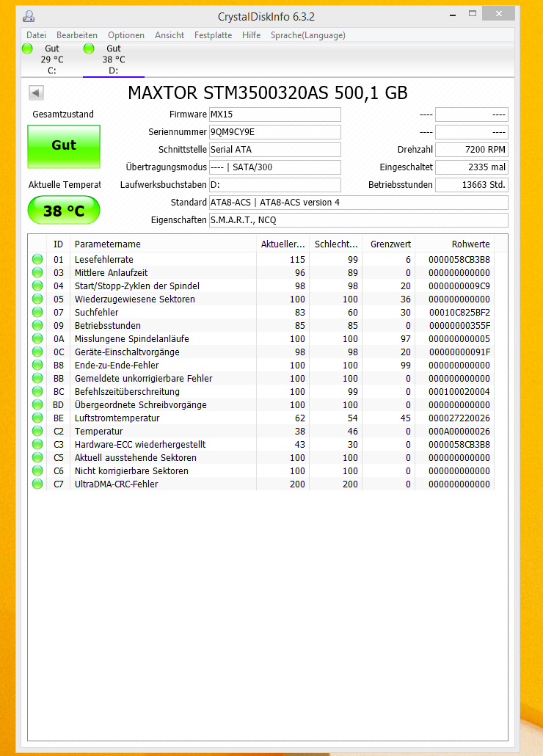Click status dot for Betriebsstunden attribute row
The width and height of the screenshot is (543, 756).
point(37,325)
